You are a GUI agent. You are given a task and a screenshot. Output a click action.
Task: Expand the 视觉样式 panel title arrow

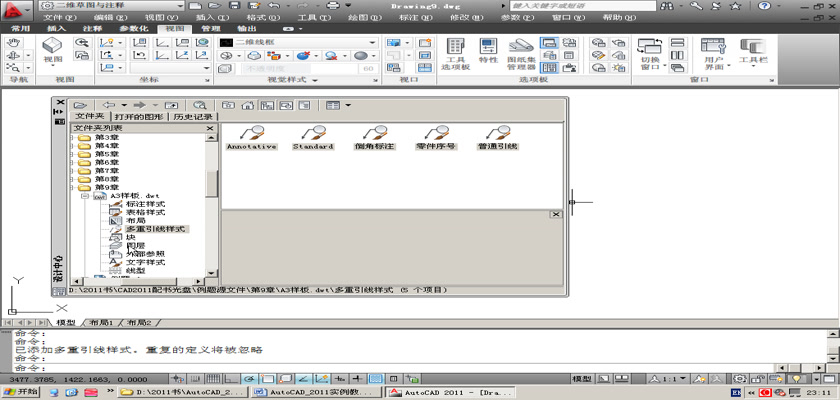(x=315, y=80)
